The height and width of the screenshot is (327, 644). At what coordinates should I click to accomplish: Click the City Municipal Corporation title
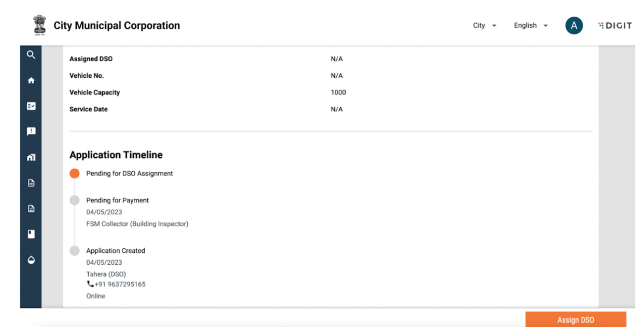117,26
